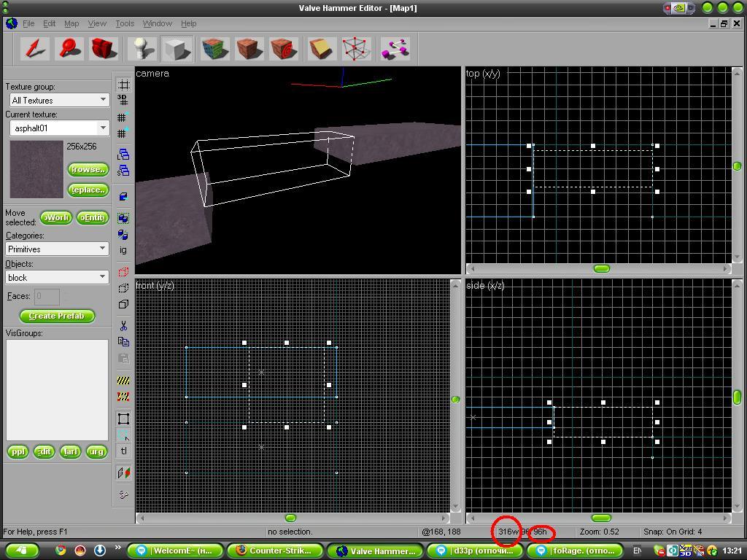Expand Categories Primitives dropdown

pos(57,249)
